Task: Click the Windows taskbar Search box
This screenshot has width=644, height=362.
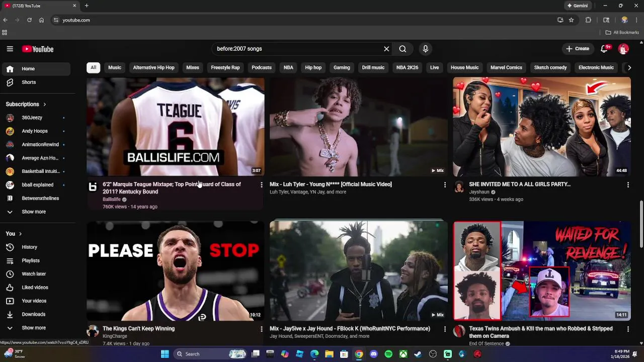Action: click(x=210, y=354)
